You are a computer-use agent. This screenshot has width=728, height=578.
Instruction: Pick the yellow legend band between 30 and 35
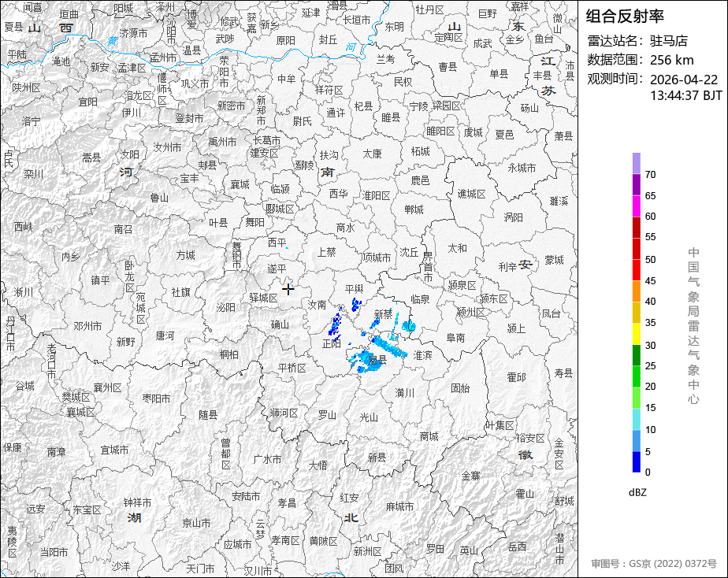pos(636,334)
